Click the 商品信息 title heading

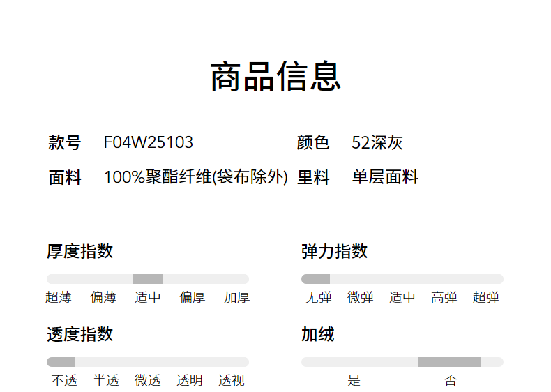click(x=275, y=77)
